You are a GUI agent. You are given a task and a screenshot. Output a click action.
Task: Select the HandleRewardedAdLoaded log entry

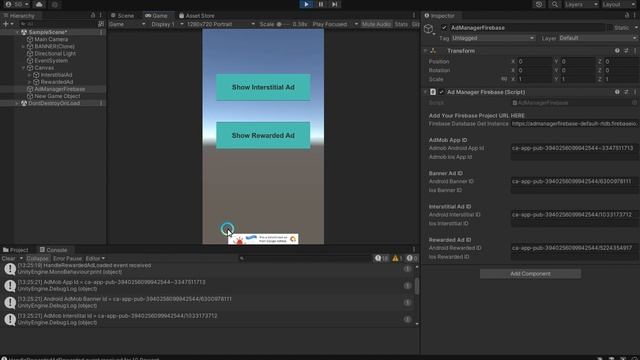point(207,269)
